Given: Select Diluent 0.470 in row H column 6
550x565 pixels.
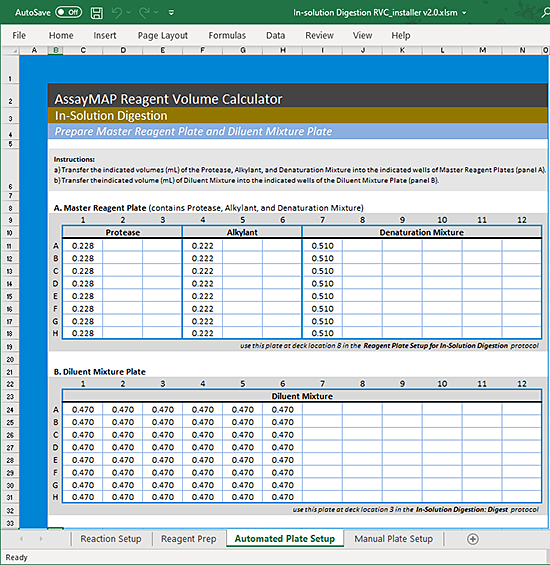Looking at the screenshot, I should tap(283, 497).
